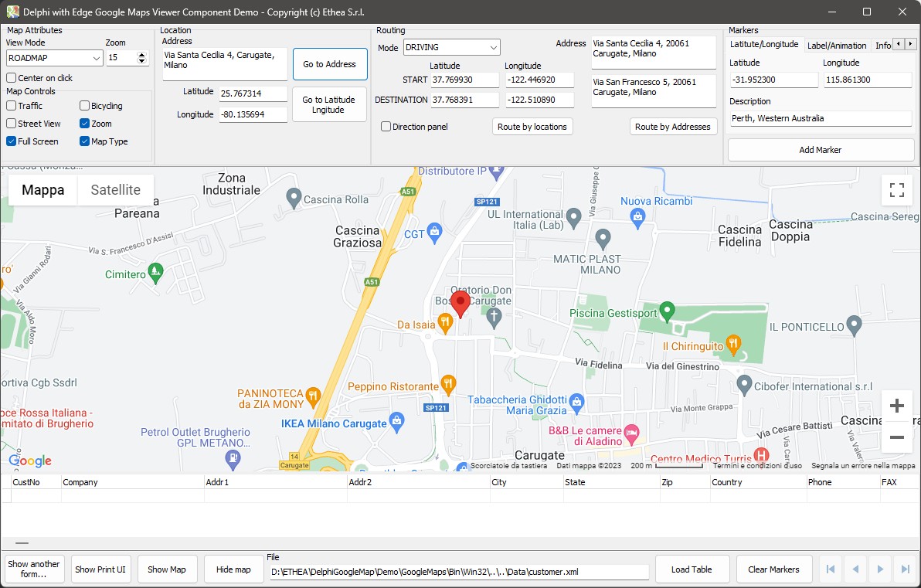Click the red location marker pin
921x588 pixels.
pyautogui.click(x=460, y=303)
